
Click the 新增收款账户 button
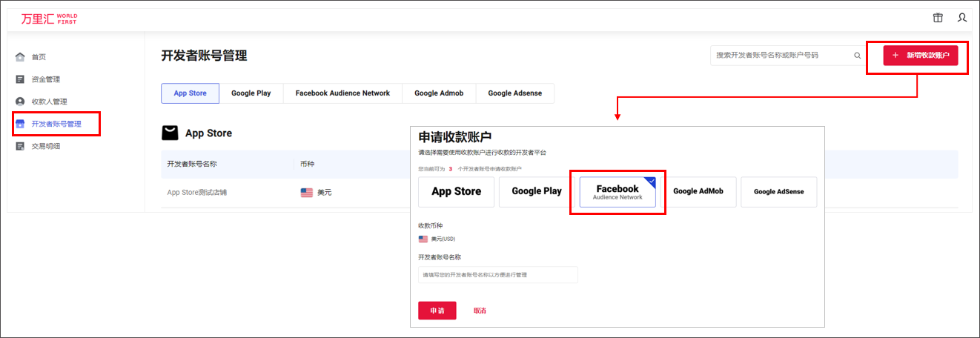coord(920,56)
